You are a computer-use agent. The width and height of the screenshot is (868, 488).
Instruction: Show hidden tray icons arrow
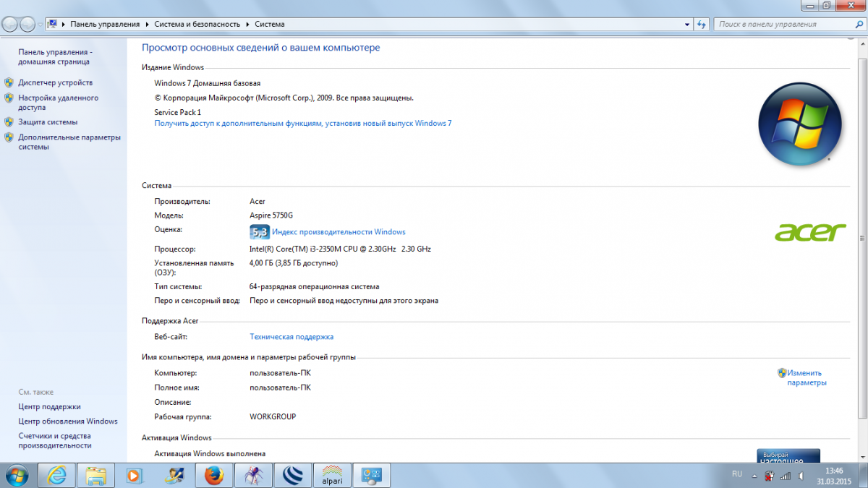pyautogui.click(x=755, y=475)
